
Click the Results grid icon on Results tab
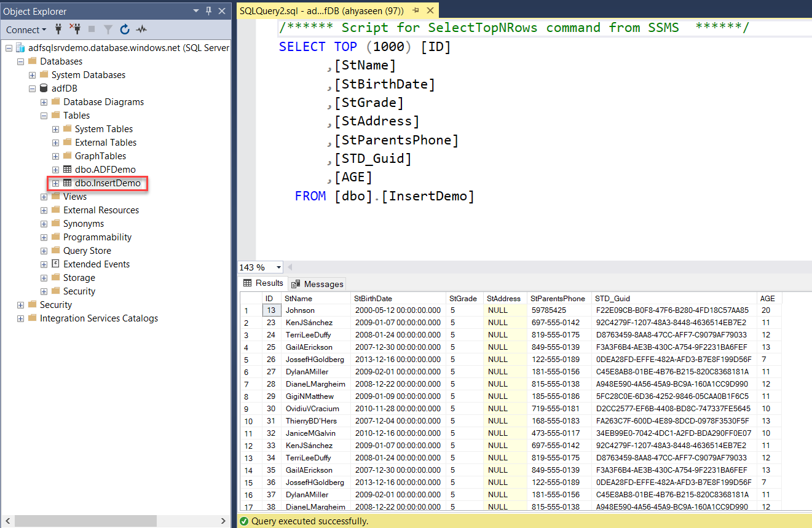(x=247, y=283)
